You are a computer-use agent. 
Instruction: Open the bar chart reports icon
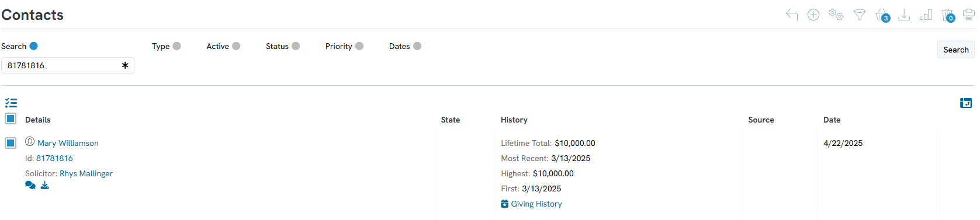coord(926,15)
